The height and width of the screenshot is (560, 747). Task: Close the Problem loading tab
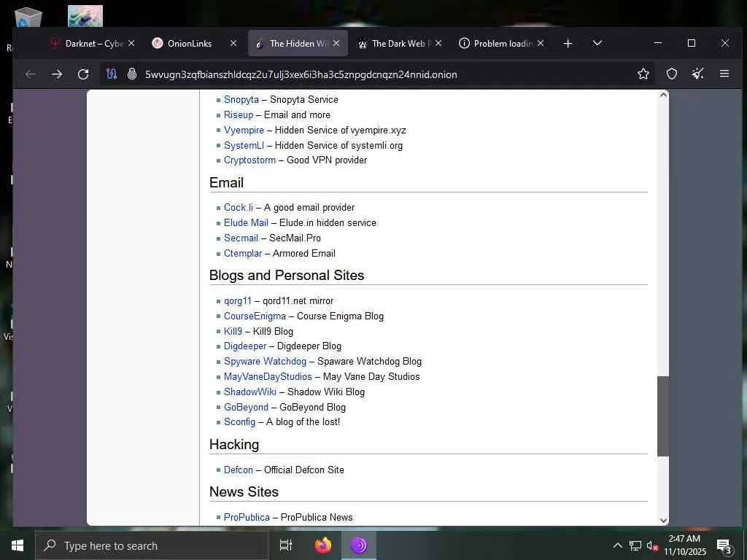pos(541,43)
